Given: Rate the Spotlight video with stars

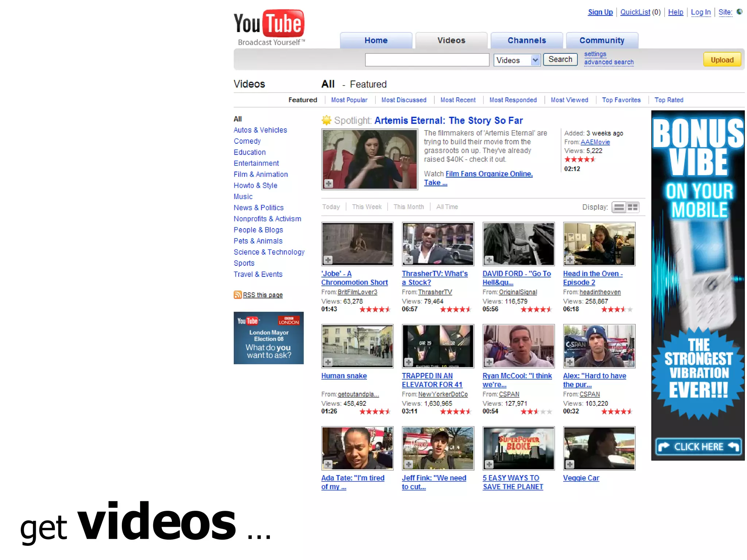Looking at the screenshot, I should [580, 159].
